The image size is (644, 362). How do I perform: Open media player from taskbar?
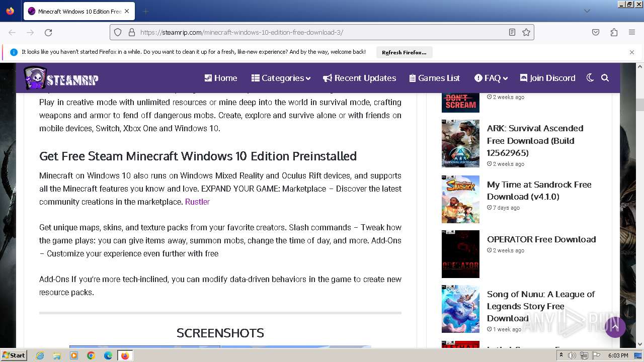[74, 355]
